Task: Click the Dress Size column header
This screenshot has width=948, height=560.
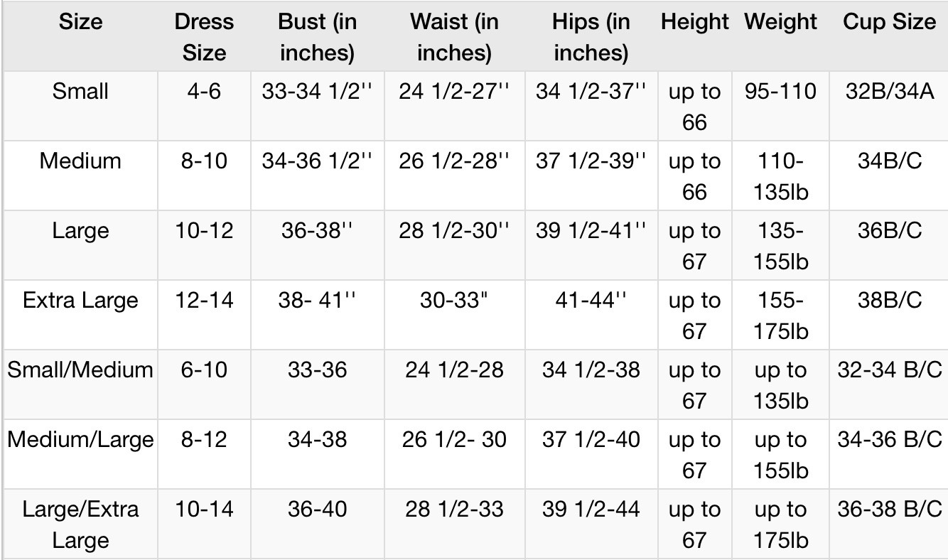Action: coord(204,37)
